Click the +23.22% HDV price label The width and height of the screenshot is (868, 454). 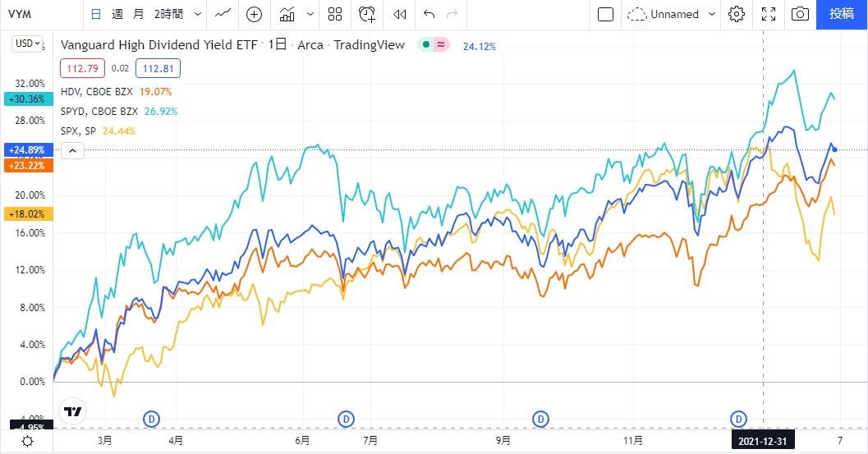(x=28, y=166)
